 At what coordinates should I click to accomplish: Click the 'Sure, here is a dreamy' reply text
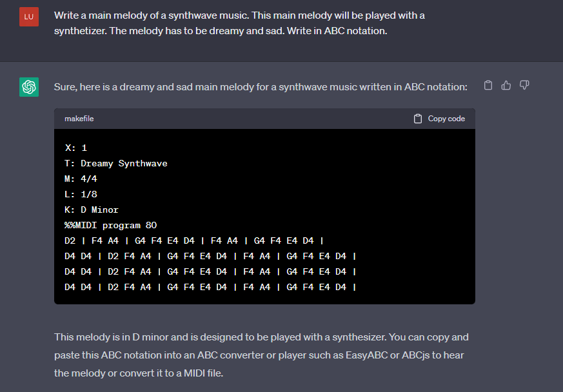click(261, 87)
